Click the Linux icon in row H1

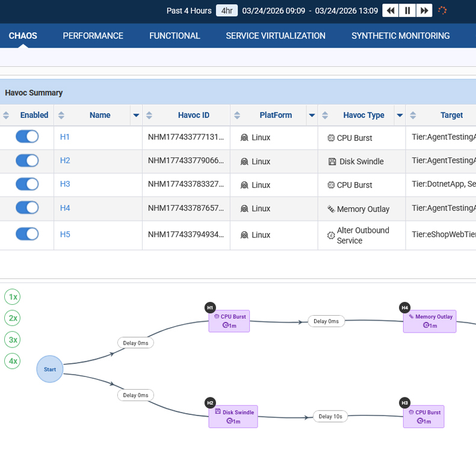click(244, 138)
